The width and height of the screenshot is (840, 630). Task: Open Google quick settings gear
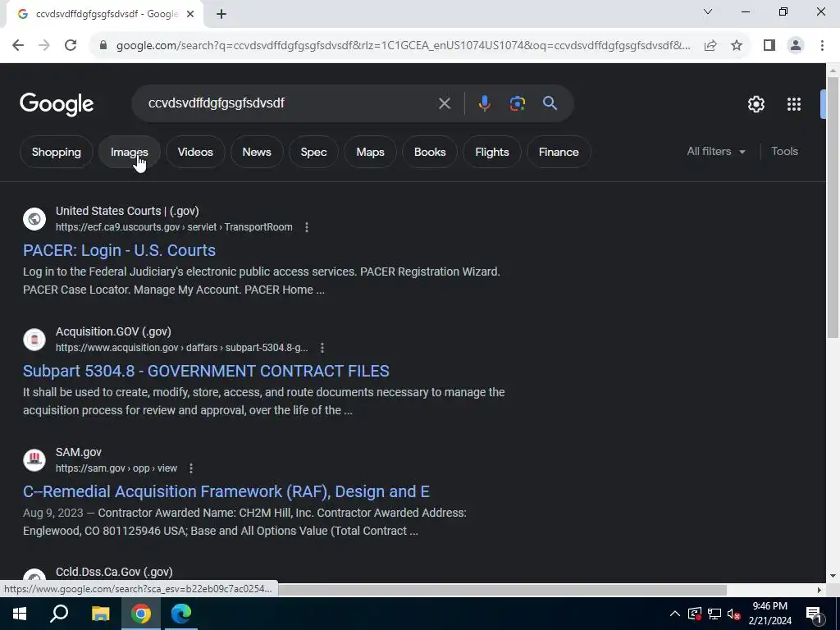tap(756, 104)
